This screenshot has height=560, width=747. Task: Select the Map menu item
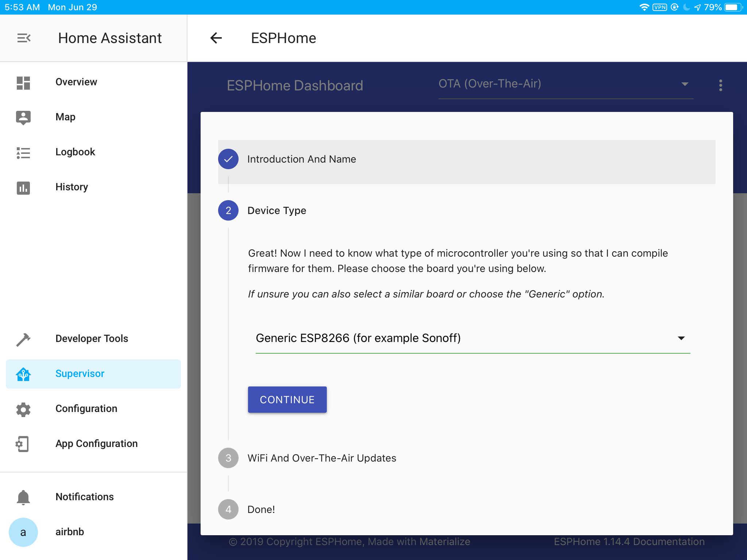tap(93, 117)
